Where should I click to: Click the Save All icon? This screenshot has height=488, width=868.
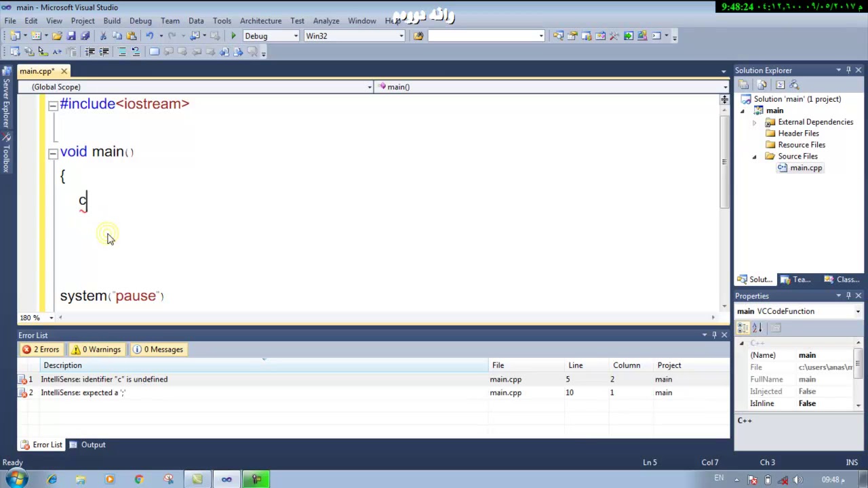click(85, 36)
